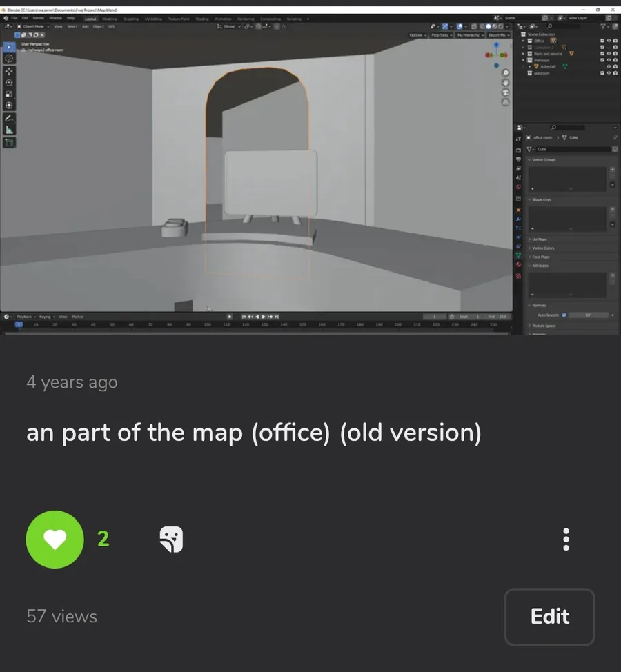This screenshot has width=621, height=672.
Task: Toggle the camera view gizmo in viewport
Action: point(505,92)
